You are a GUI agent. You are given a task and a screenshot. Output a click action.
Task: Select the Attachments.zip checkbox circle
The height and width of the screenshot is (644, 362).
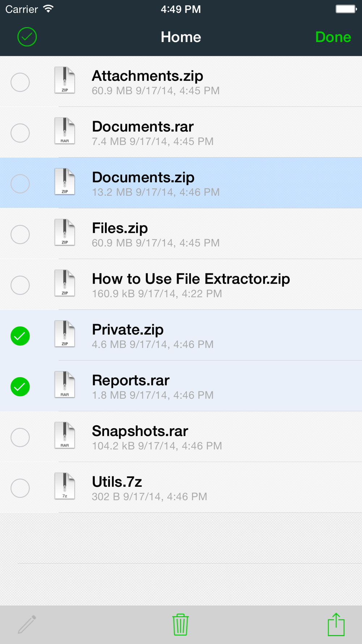[20, 82]
